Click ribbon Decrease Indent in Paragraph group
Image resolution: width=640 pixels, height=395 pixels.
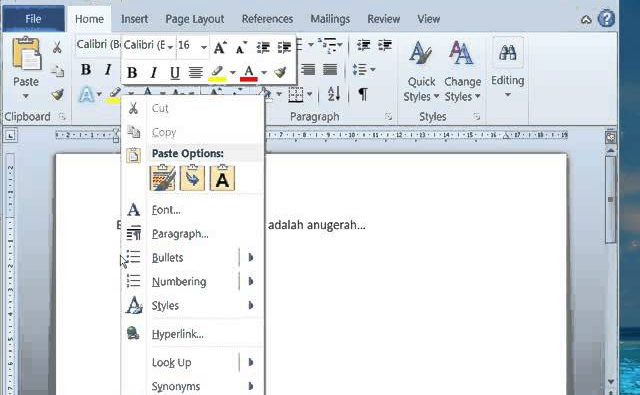pos(363,45)
